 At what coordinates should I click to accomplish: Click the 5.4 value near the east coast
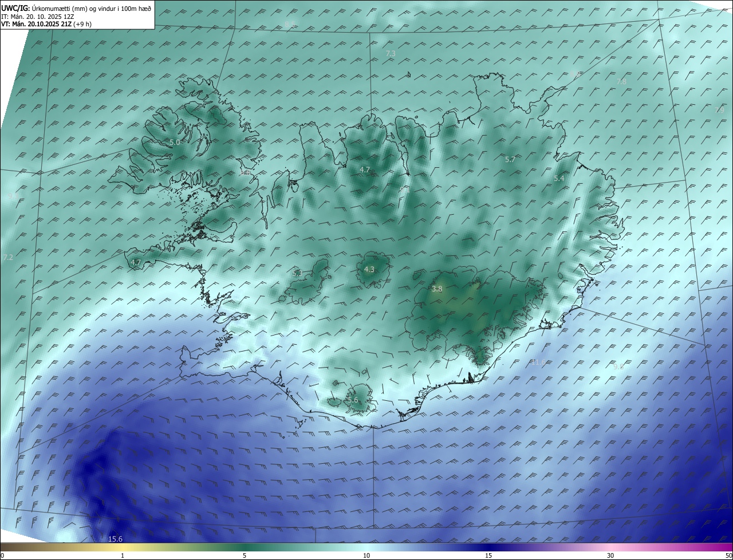tap(559, 179)
